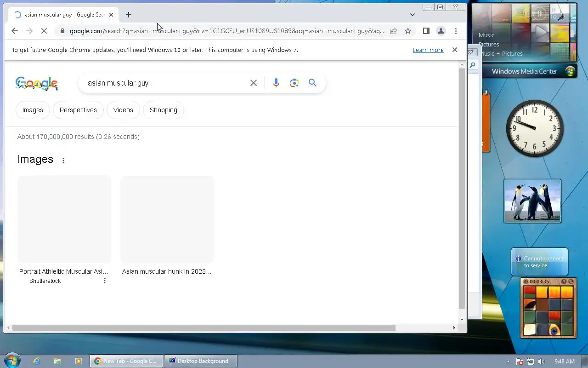
Task: Show the picture puzzle solved image
Action: click(564, 282)
